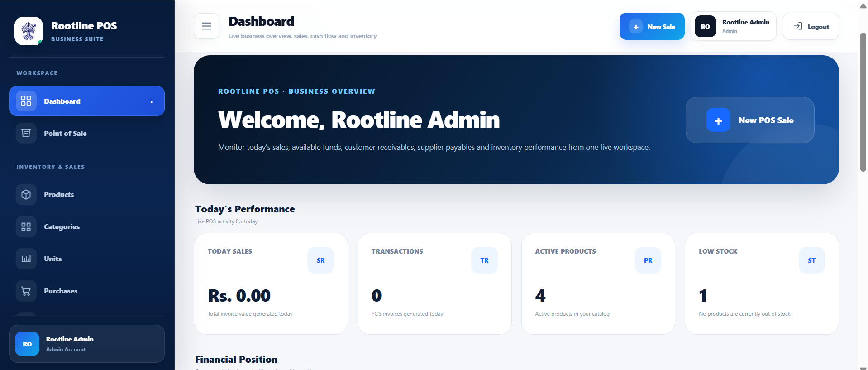Image resolution: width=868 pixels, height=370 pixels.
Task: Click the Purchases cart icon
Action: [x=26, y=291]
